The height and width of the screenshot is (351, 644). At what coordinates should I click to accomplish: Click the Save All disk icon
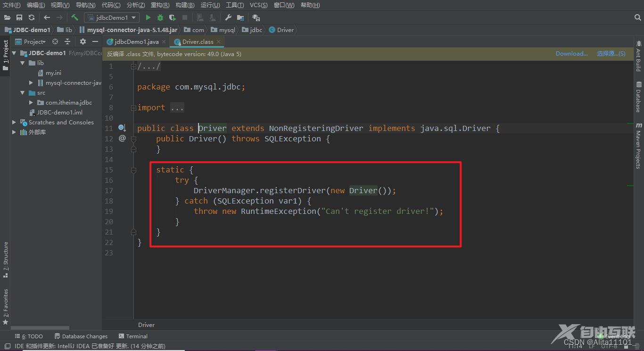[19, 17]
